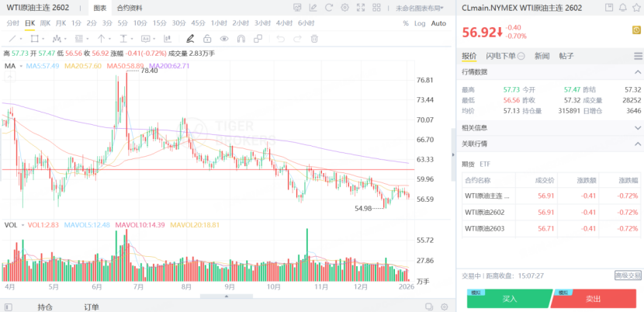Toggle the magnet snap mode
Screen dimensions: 644x312
click(241, 39)
